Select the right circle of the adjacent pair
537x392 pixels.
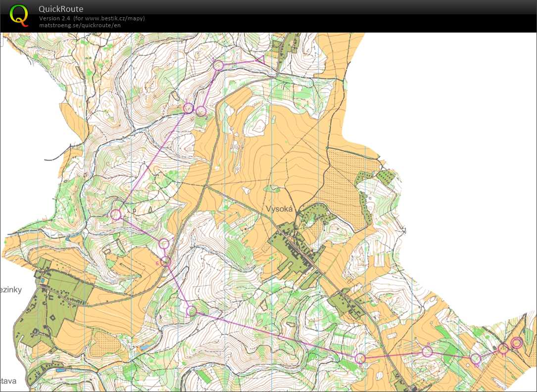[x=201, y=111]
